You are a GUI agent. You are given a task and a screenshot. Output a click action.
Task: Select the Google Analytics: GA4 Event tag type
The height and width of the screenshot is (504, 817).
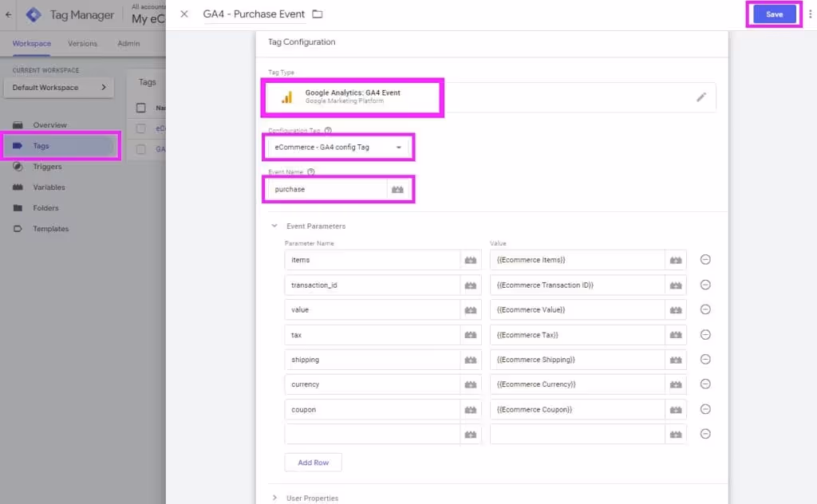coord(352,97)
